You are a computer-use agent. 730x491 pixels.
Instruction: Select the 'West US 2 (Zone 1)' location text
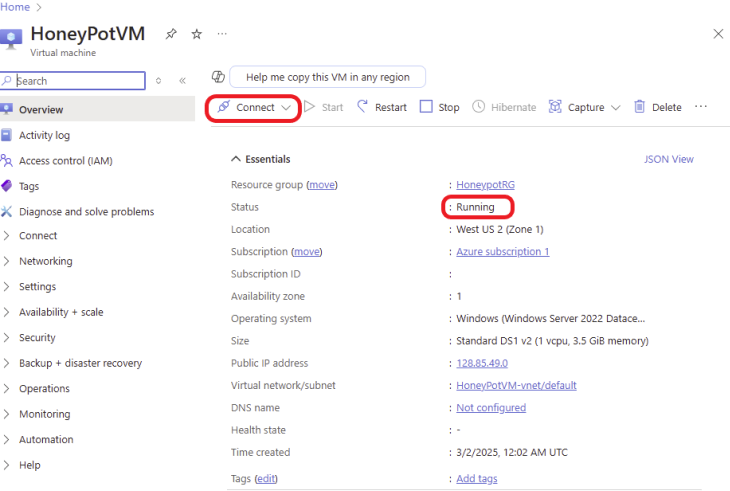[500, 229]
